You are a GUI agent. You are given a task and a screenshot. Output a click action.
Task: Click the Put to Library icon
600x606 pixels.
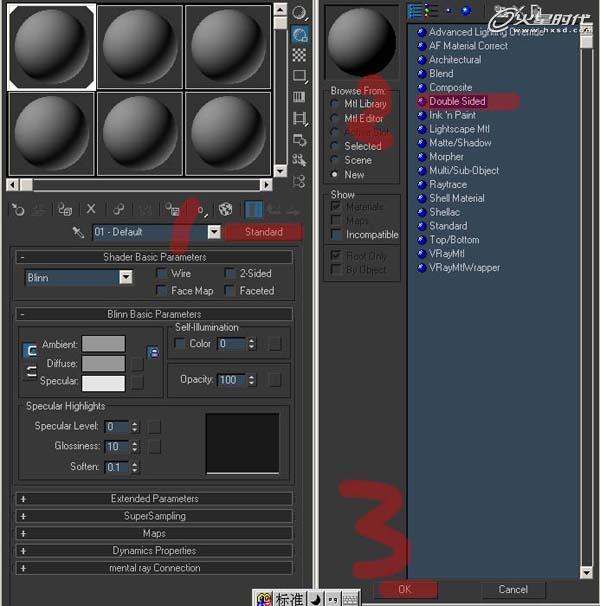coord(172,210)
